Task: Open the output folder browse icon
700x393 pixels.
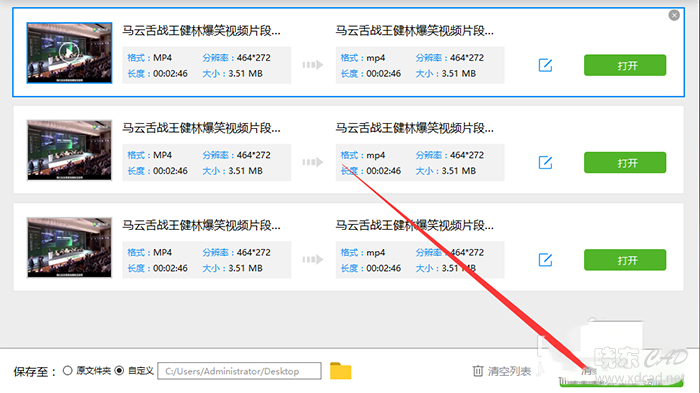Action: pos(341,371)
